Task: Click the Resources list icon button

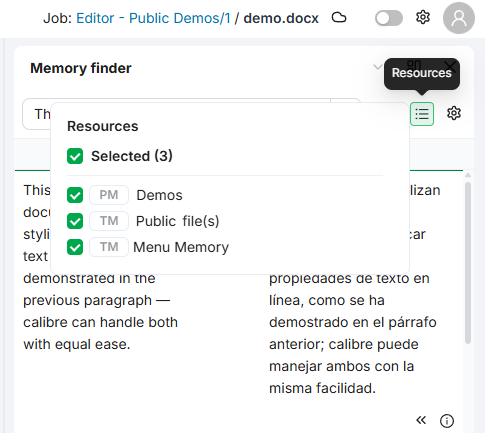Action: [422, 114]
